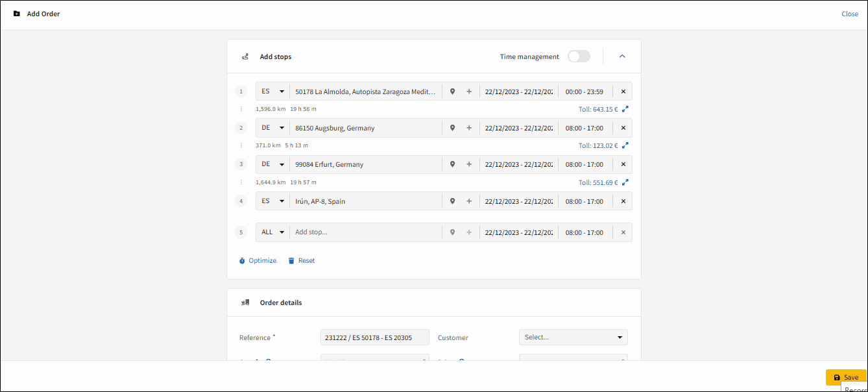Expand toll details for 643.15 € leg
Screen dimensions: 868x392
[x=625, y=109]
